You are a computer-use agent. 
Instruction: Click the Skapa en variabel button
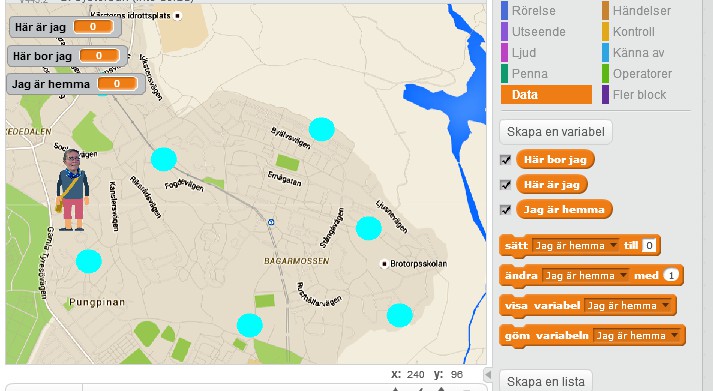pos(556,132)
